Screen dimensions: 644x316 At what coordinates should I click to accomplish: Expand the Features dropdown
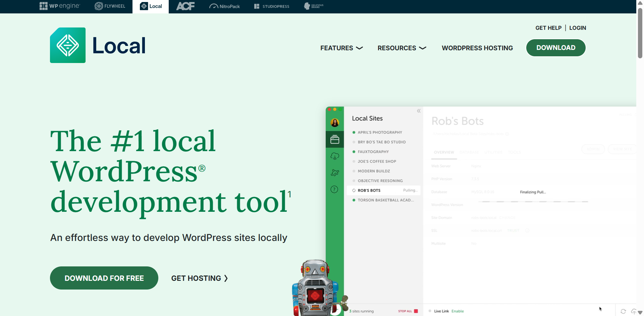[341, 48]
